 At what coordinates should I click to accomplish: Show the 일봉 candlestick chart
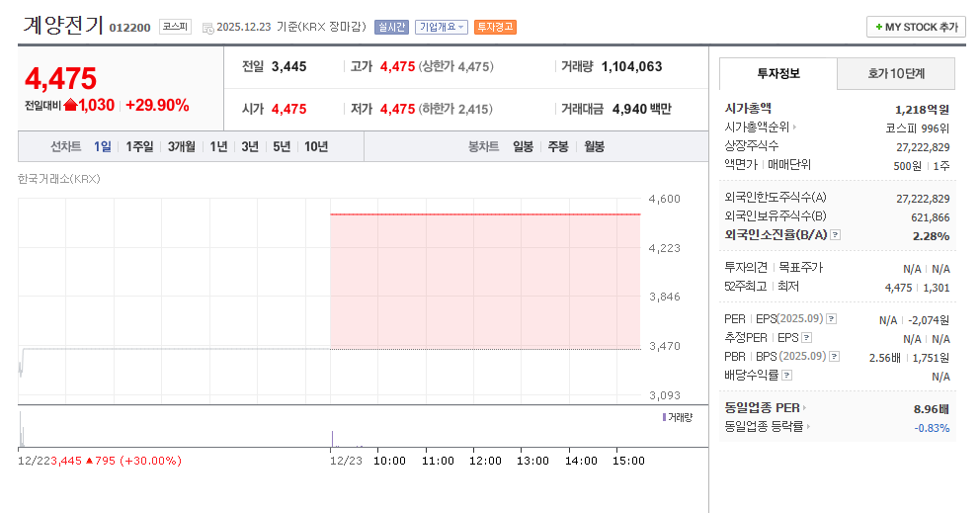524,146
